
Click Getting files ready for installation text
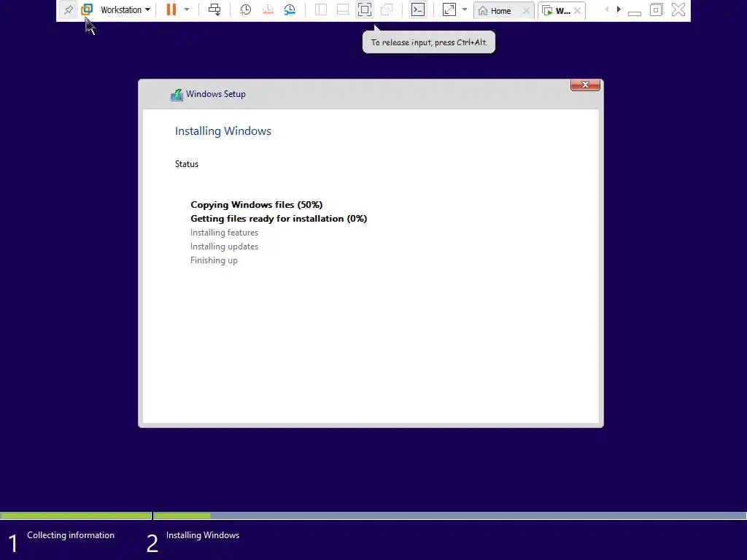coord(279,219)
